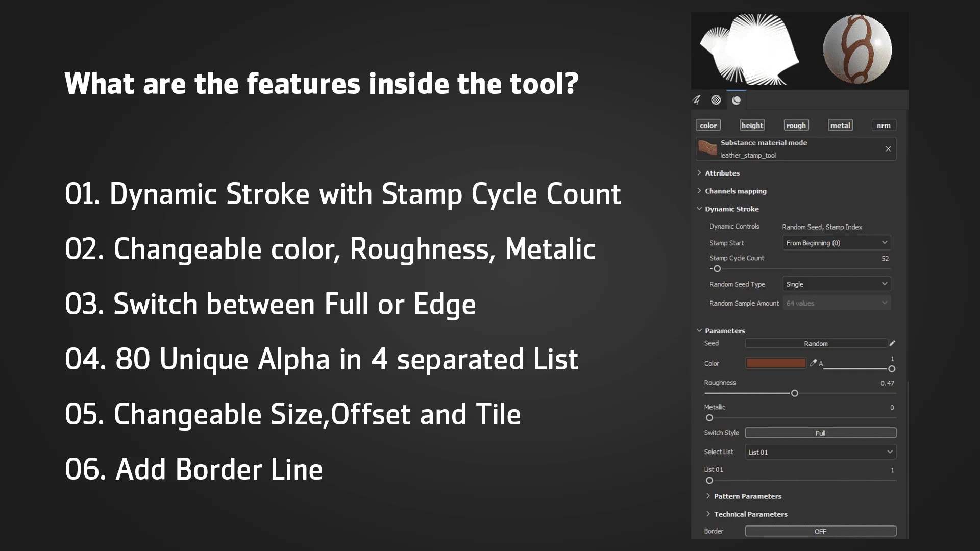Select the rough tab in channels
This screenshot has height=551, width=980.
click(x=796, y=125)
